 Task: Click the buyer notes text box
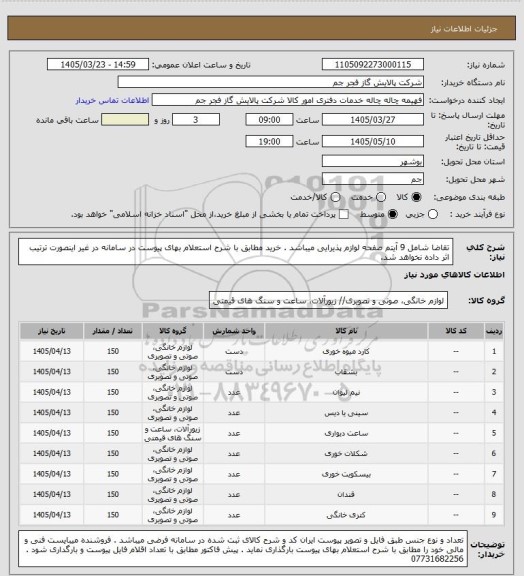tap(243, 548)
